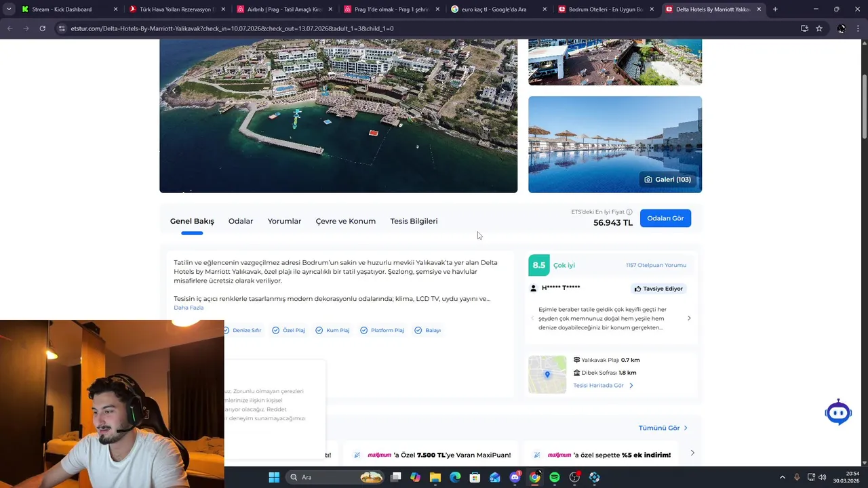
Task: Click the Tavsiye Ediyor thumbs-up badge
Action: [658, 289]
